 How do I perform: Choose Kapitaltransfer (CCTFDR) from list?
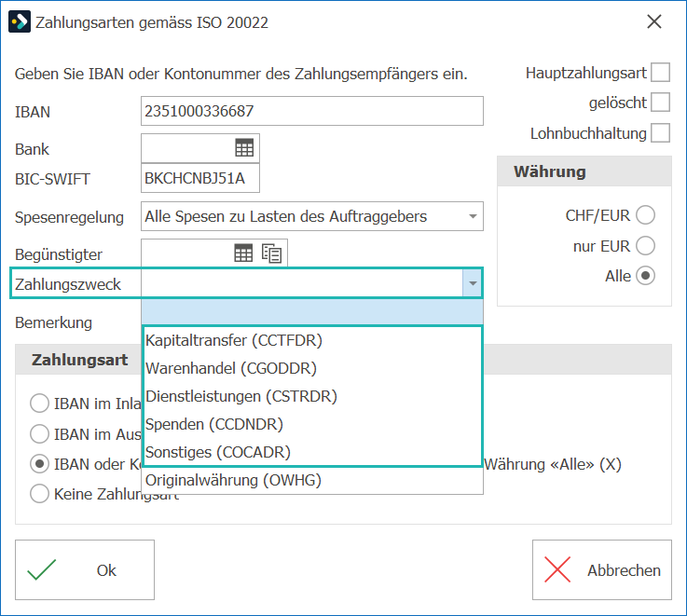pos(312,340)
